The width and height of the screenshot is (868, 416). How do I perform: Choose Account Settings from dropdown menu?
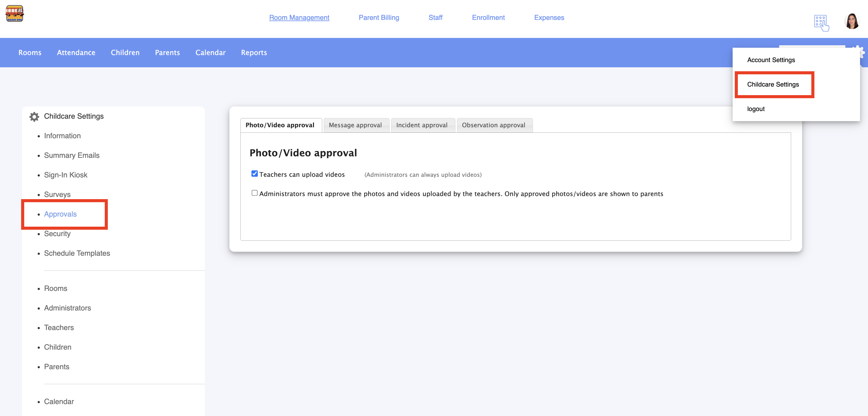771,60
